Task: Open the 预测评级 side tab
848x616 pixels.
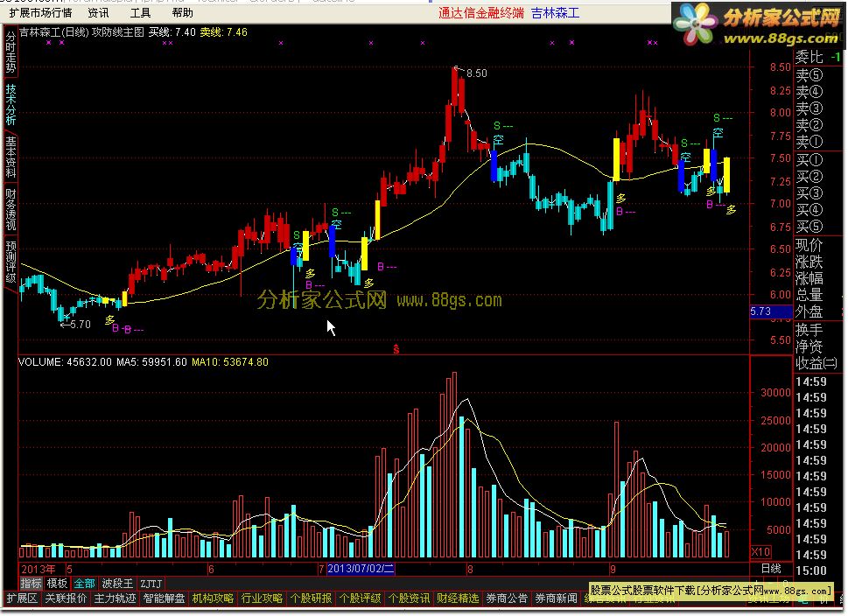Action: (x=11, y=262)
